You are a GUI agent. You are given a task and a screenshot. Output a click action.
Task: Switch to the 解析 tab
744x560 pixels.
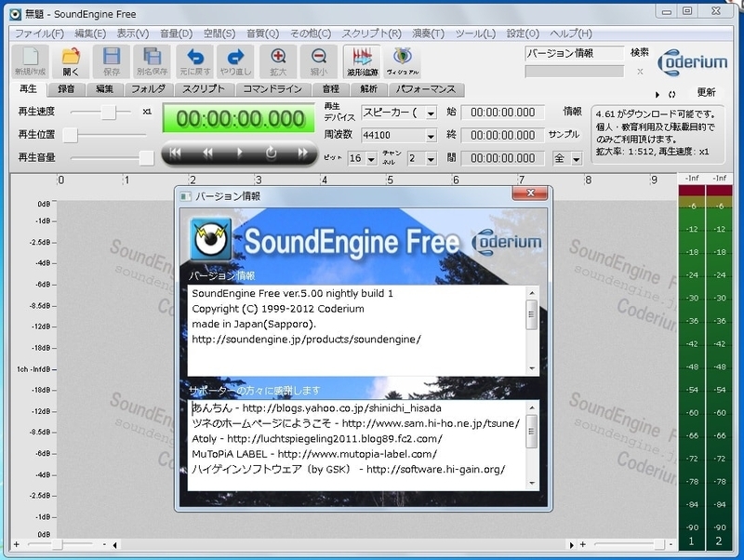point(368,89)
